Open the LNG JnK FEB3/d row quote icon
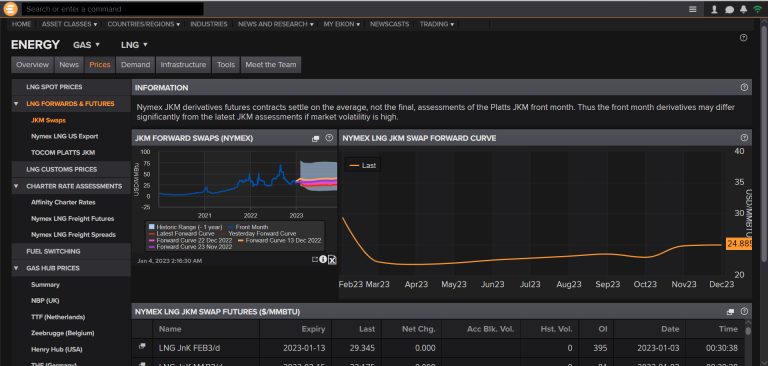 (x=143, y=346)
